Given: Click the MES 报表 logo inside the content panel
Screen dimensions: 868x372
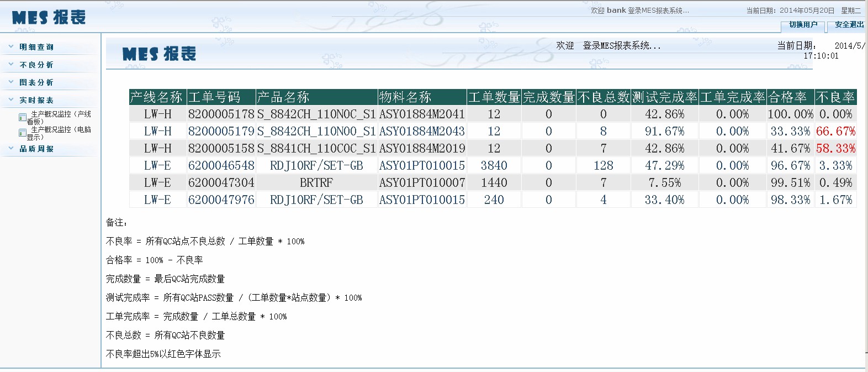Looking at the screenshot, I should (159, 54).
